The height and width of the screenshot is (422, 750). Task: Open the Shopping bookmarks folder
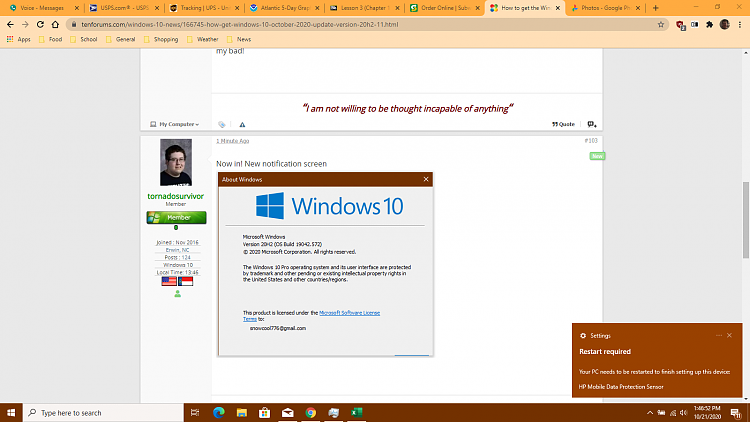[x=161, y=39]
